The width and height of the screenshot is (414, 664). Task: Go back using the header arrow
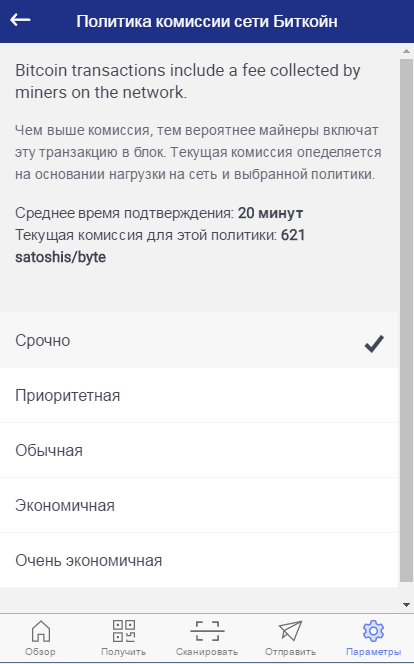(x=20, y=20)
